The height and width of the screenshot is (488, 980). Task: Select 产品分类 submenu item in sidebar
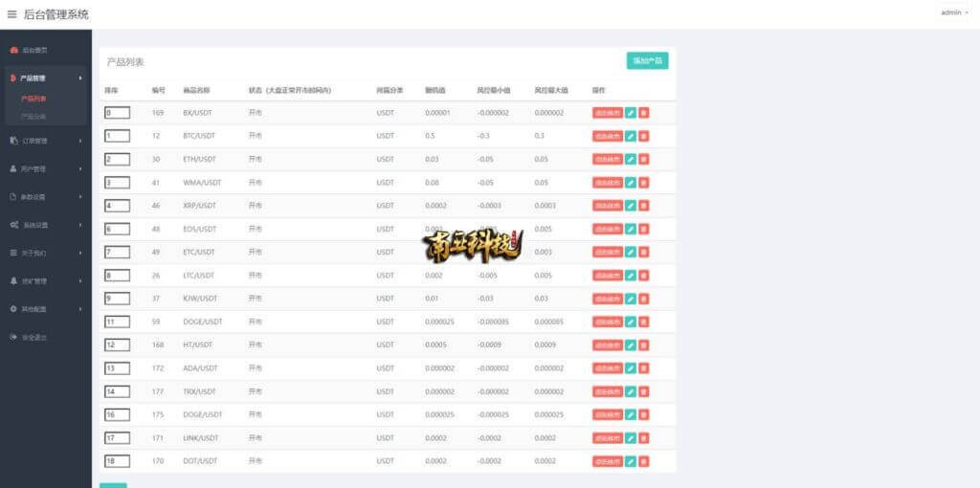click(x=33, y=116)
